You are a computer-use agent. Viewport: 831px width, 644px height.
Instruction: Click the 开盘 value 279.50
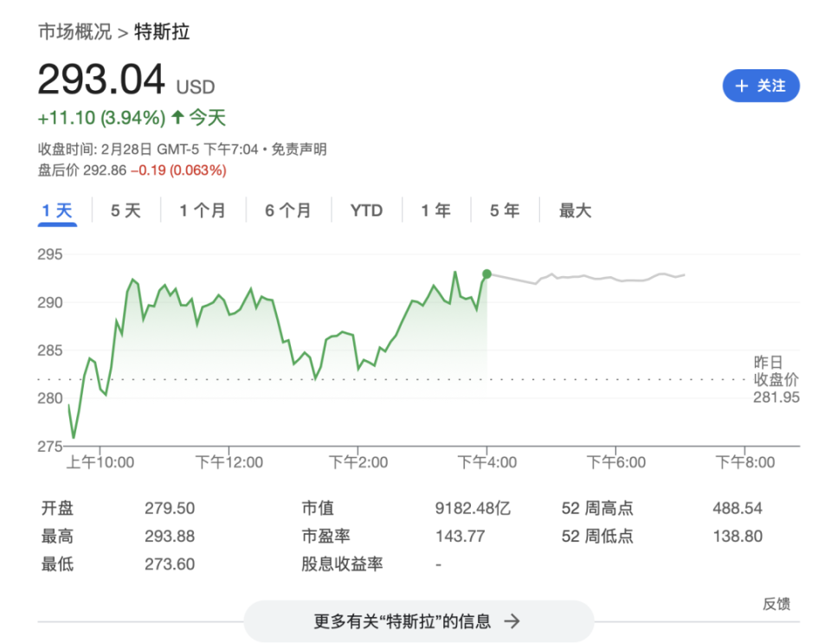click(x=170, y=509)
